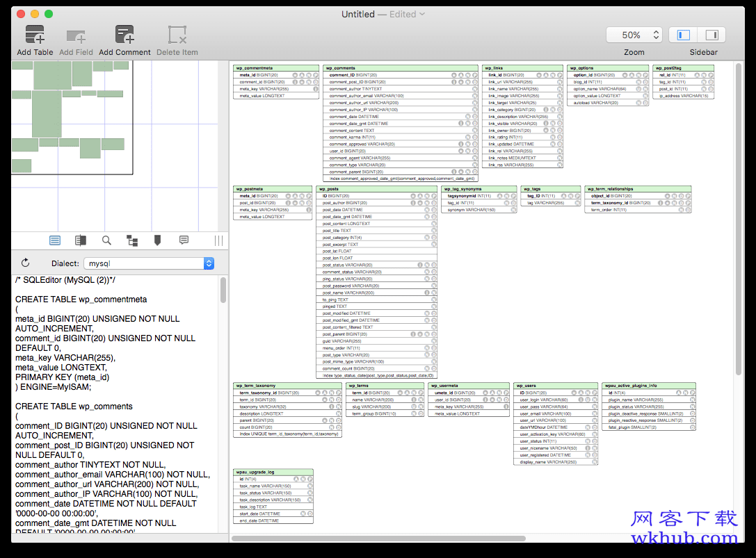The image size is (756, 558).
Task: Select the post_content LONGTEXT field in wp_posts
Action: (x=376, y=224)
